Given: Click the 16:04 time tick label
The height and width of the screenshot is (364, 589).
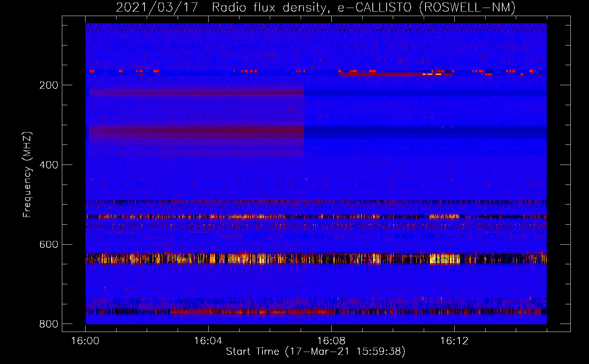Looking at the screenshot, I should point(208,341).
